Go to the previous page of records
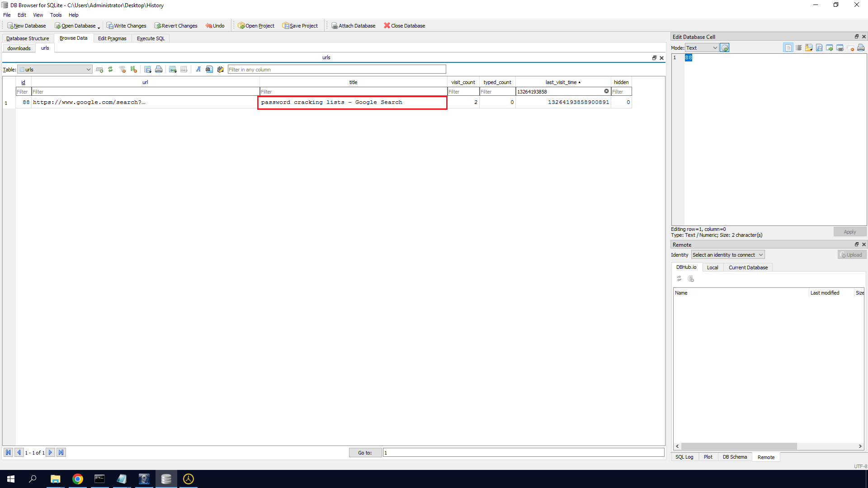This screenshot has height=488, width=868. (19, 452)
